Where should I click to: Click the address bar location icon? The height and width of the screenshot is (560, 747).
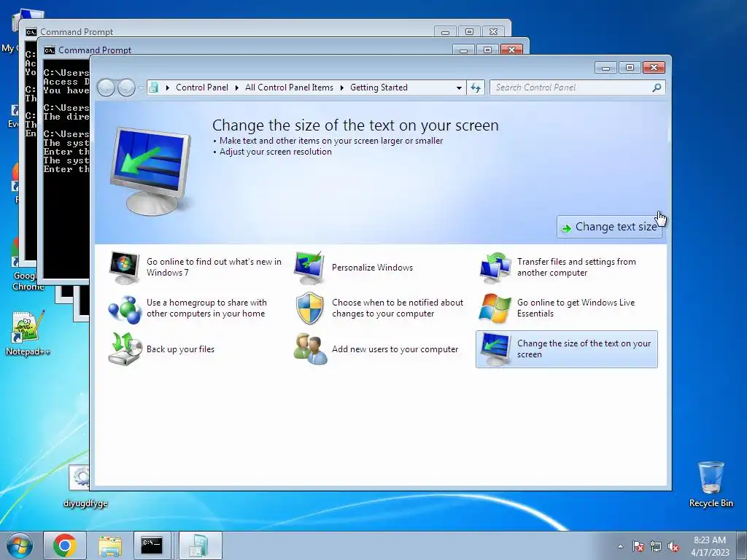(153, 87)
